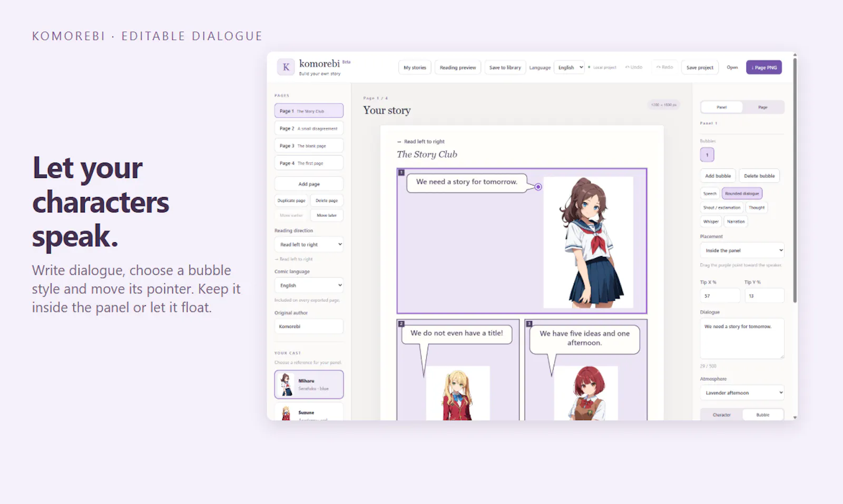Switch to the Panel tab
This screenshot has height=504, width=843.
[x=722, y=107]
